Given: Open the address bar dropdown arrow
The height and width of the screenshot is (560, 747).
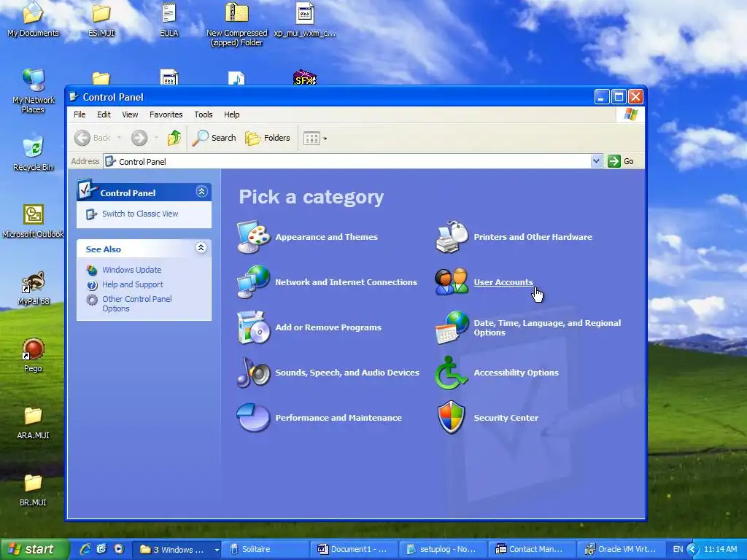Looking at the screenshot, I should (x=596, y=161).
